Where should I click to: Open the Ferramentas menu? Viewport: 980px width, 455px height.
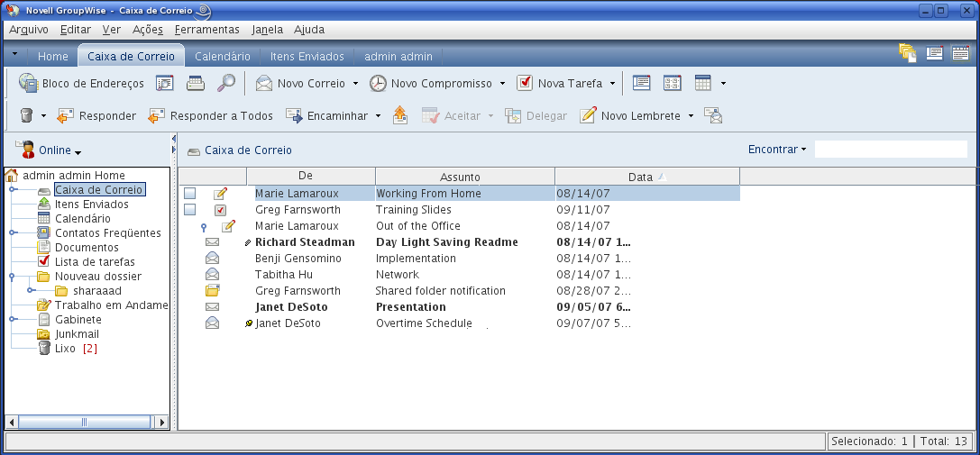(206, 30)
